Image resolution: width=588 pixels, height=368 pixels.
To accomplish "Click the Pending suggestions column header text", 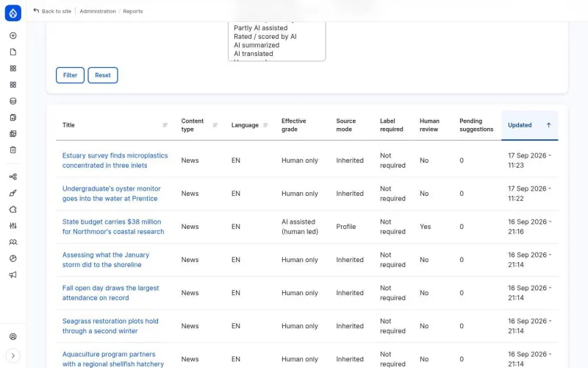I will [x=476, y=125].
